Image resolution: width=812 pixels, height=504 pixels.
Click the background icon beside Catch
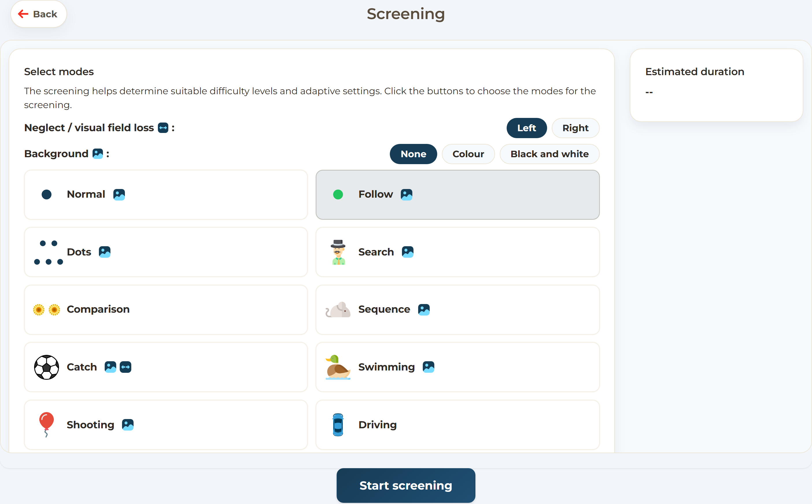pyautogui.click(x=110, y=367)
